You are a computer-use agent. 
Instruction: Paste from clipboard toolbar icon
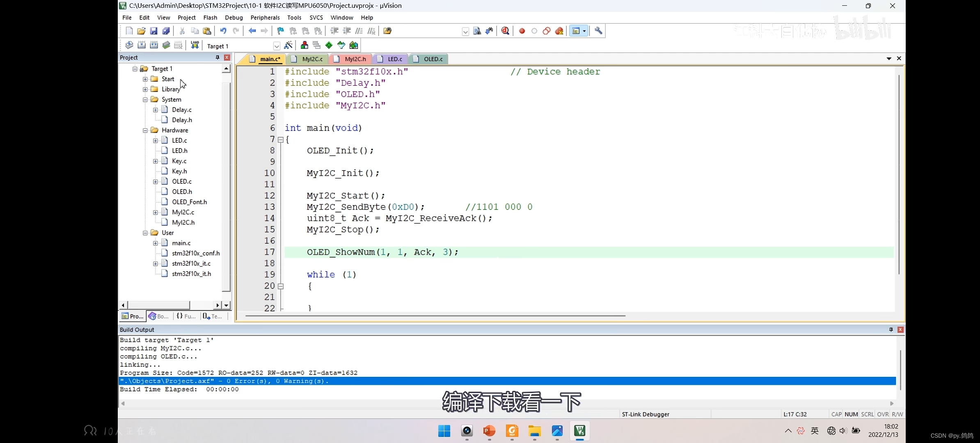coord(207,31)
